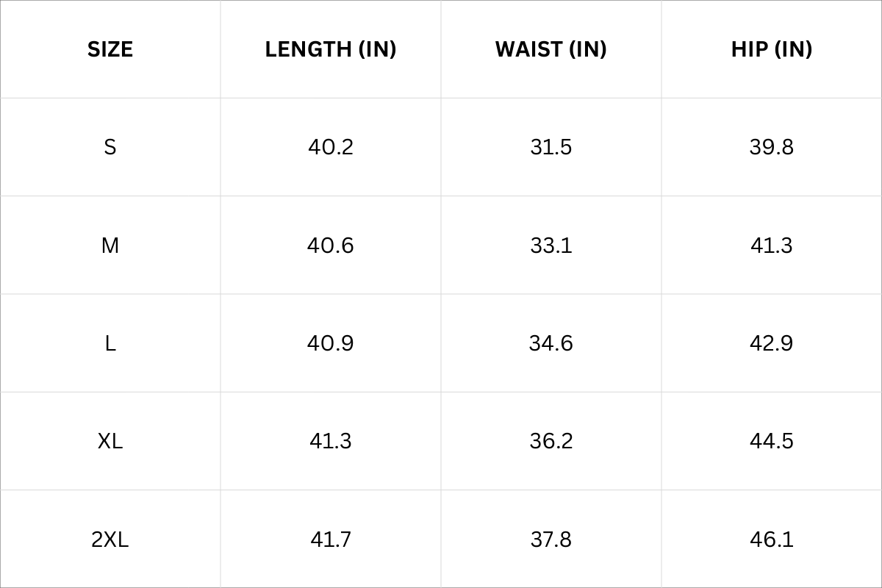Click the hip value 44.5
The image size is (882, 588).
click(x=772, y=441)
